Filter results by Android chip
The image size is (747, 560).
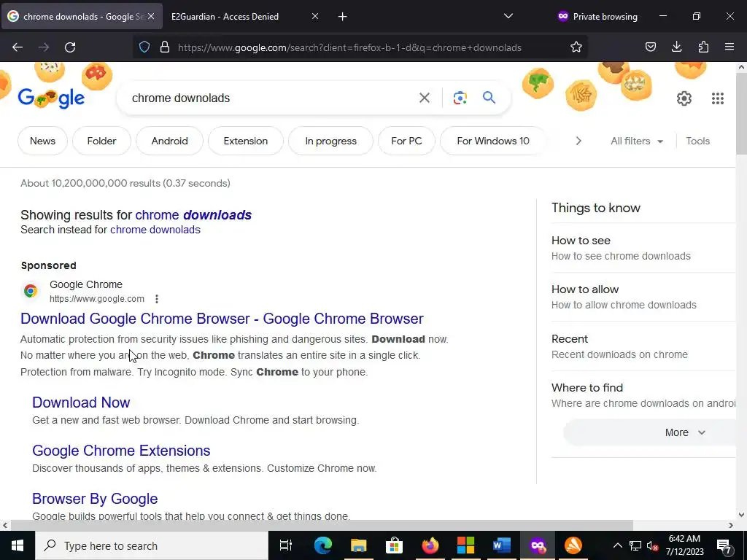coord(169,141)
